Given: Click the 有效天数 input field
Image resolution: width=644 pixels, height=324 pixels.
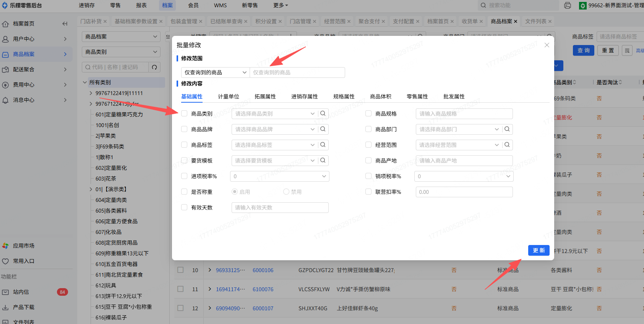Looking at the screenshot, I should [x=280, y=208].
